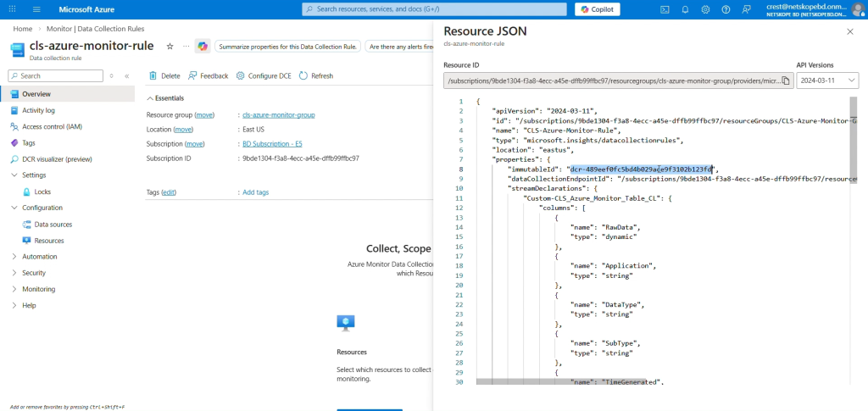Expand the Monitoring group
The height and width of the screenshot is (411, 868).
(14, 289)
